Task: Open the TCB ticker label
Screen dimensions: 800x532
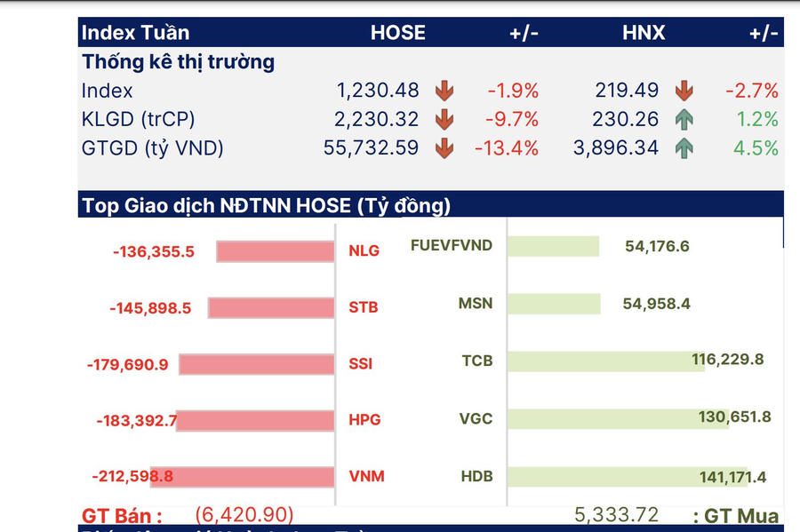Action: click(476, 361)
